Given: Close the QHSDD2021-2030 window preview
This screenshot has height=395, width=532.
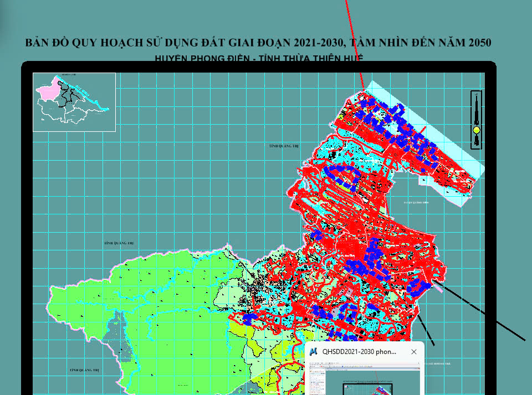Looking at the screenshot, I should pyautogui.click(x=413, y=352).
